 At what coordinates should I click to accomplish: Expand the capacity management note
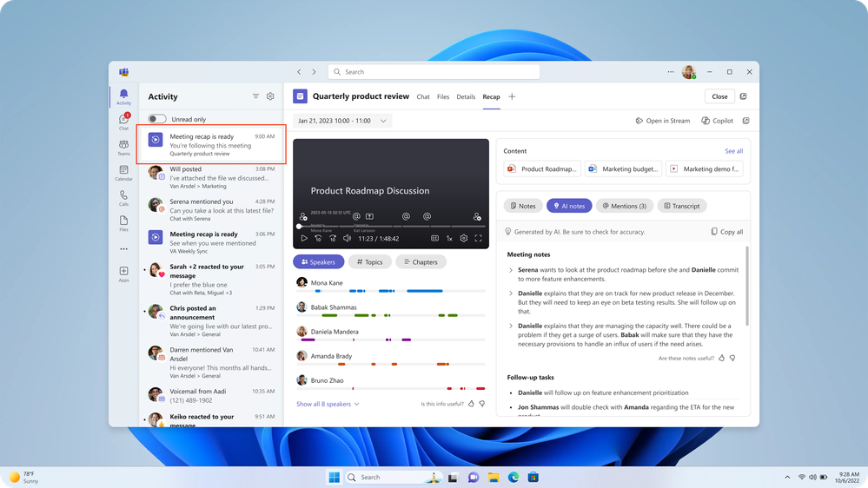click(510, 326)
